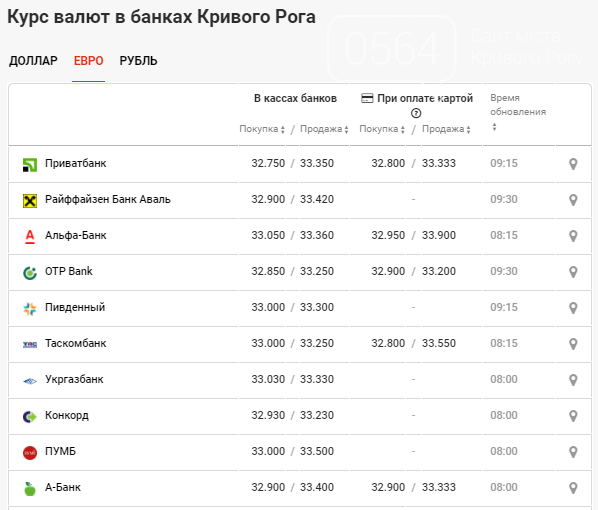Select the ЕВРО currency tab
598x510 pixels.
coord(88,61)
